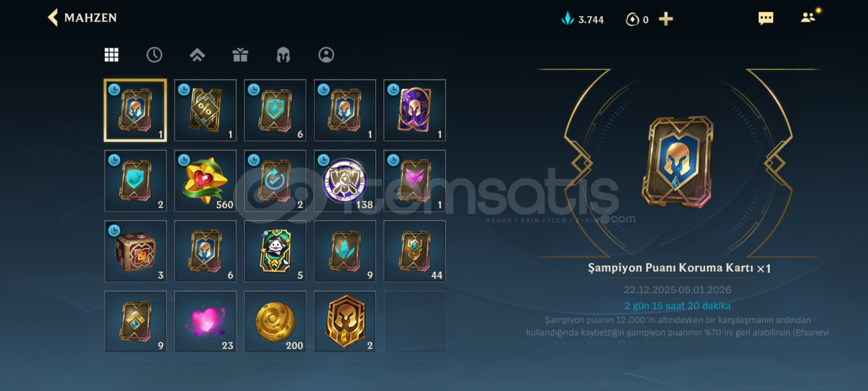868x391 pixels.
Task: Select the all-items grid filter tab
Action: 111,55
